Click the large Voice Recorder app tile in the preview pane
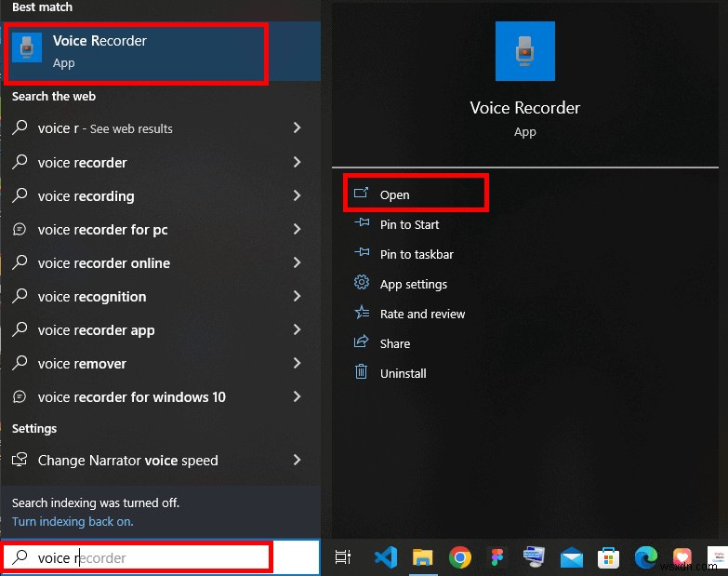 tap(524, 51)
